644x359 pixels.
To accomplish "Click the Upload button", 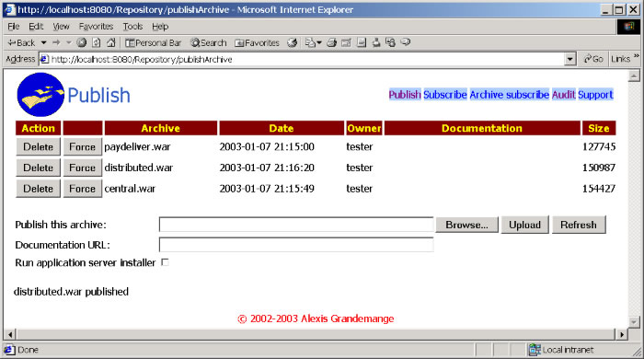I will point(525,225).
